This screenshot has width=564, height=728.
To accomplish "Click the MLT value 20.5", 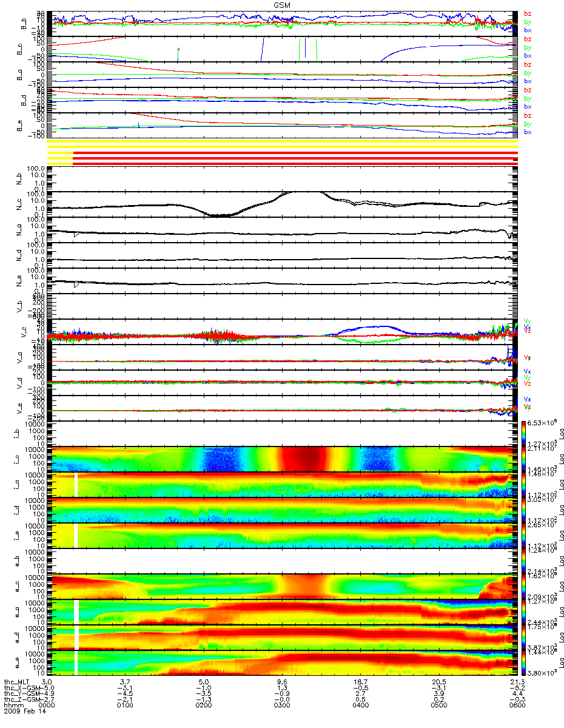I will (x=438, y=682).
